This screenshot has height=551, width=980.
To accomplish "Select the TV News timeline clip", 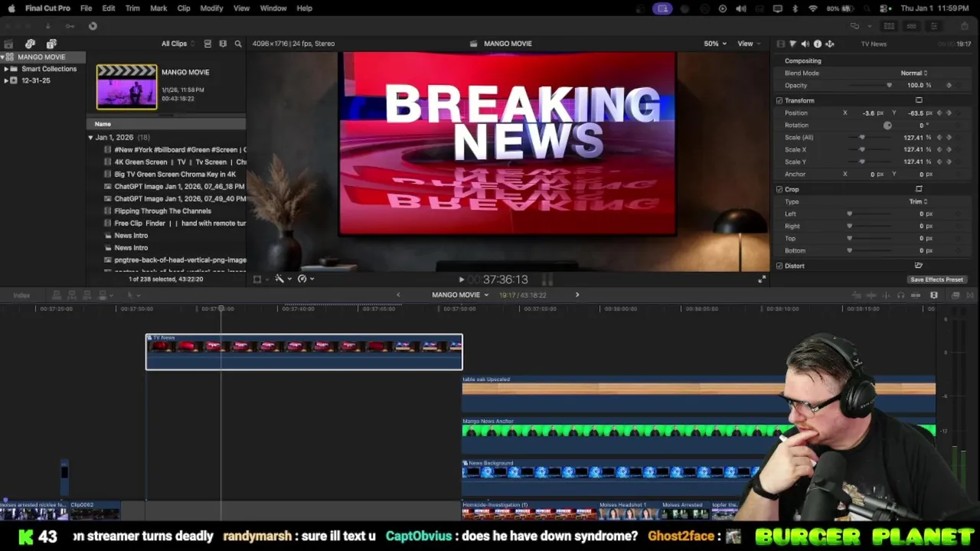I will [x=304, y=352].
